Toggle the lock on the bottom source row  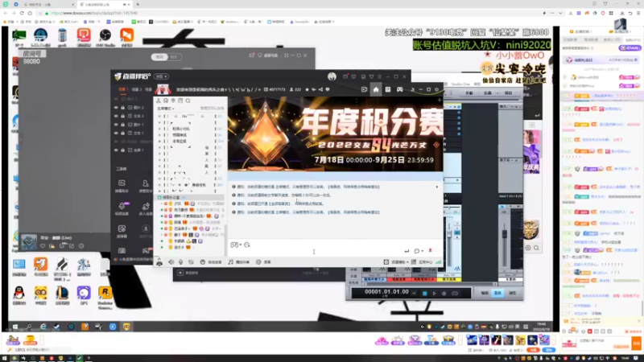point(123,150)
